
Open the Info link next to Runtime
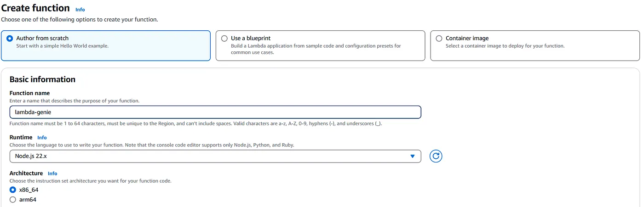point(42,138)
